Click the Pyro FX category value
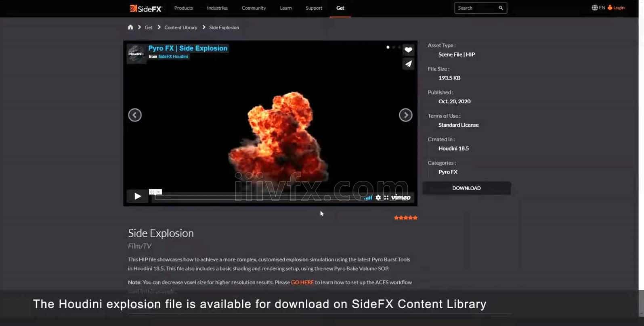The height and width of the screenshot is (326, 644). [448, 172]
